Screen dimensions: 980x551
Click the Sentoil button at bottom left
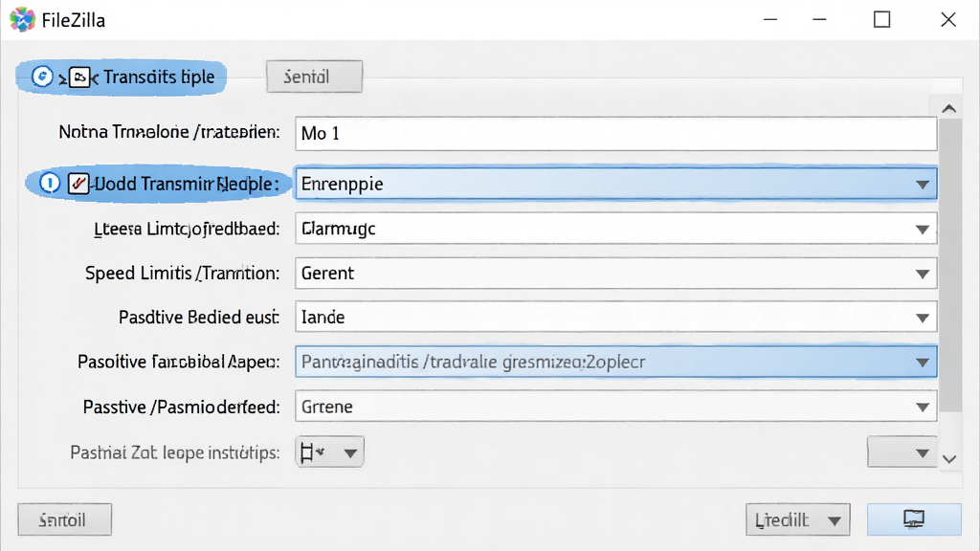pos(64,519)
